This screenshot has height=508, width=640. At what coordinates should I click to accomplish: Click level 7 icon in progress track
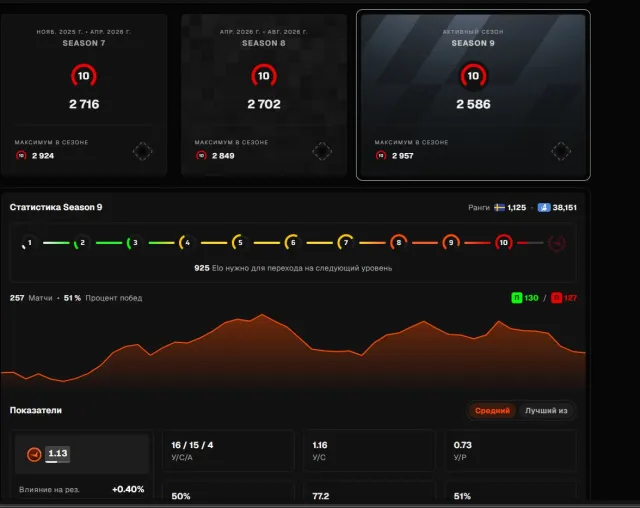pyautogui.click(x=346, y=243)
